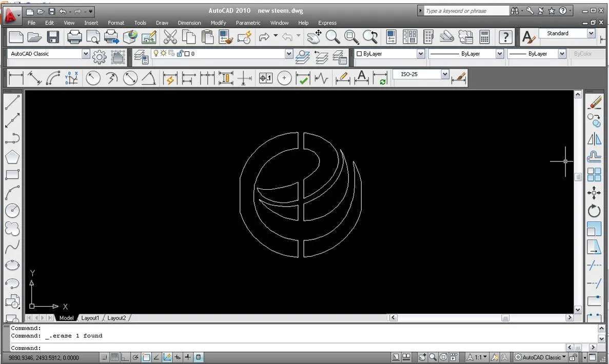Select the Radius dimension tool
The height and width of the screenshot is (364, 609).
pos(93,78)
